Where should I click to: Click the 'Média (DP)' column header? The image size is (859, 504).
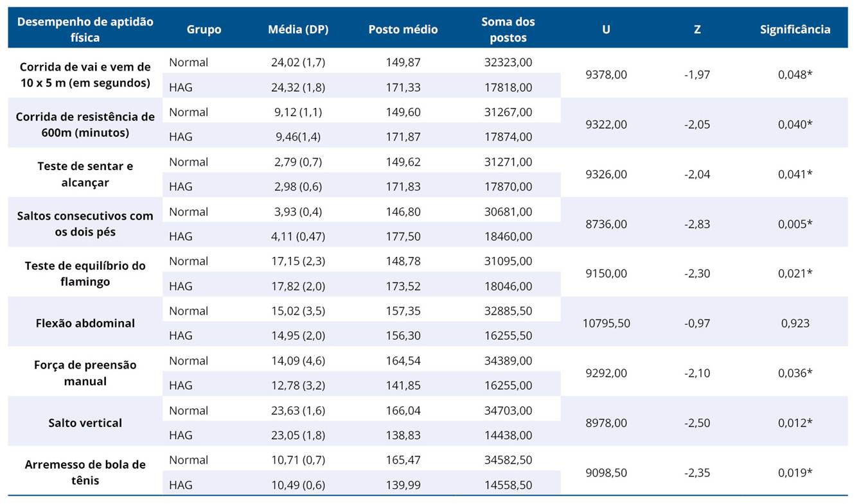(x=297, y=30)
